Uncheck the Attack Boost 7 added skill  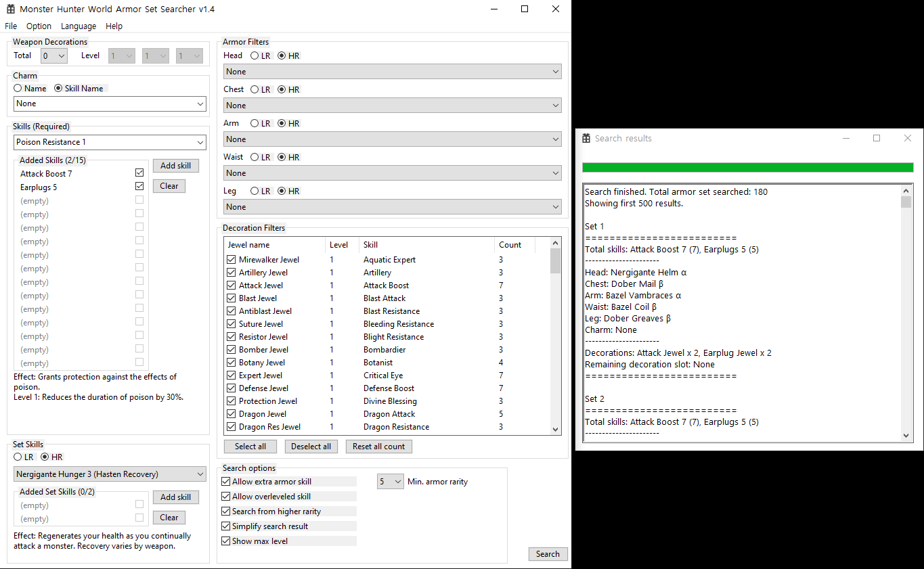click(139, 173)
